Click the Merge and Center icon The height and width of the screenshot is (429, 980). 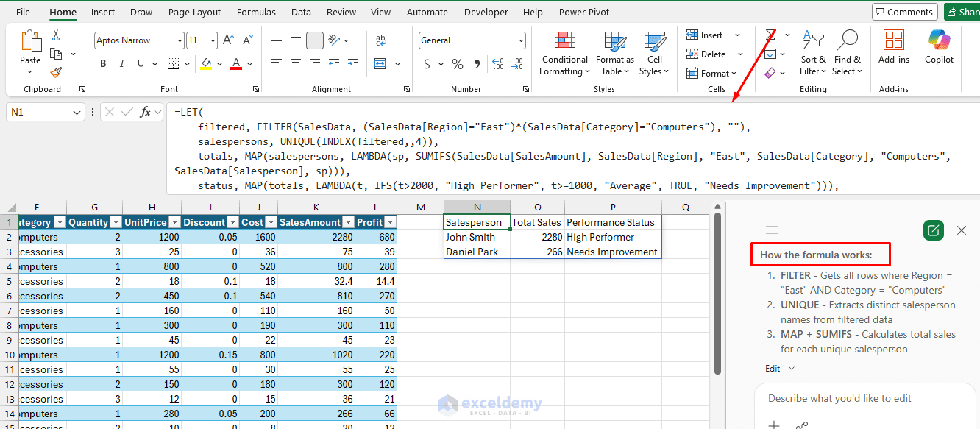382,64
